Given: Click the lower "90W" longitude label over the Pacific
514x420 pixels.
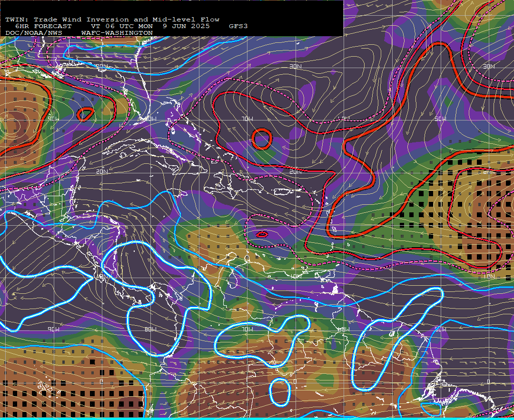Looking at the screenshot, I should click(53, 329).
